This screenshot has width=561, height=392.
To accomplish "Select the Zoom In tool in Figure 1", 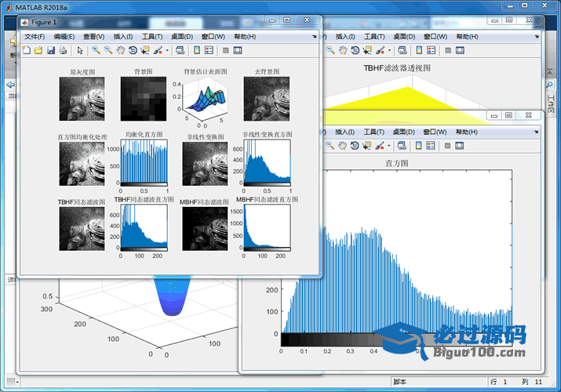I will pos(96,50).
